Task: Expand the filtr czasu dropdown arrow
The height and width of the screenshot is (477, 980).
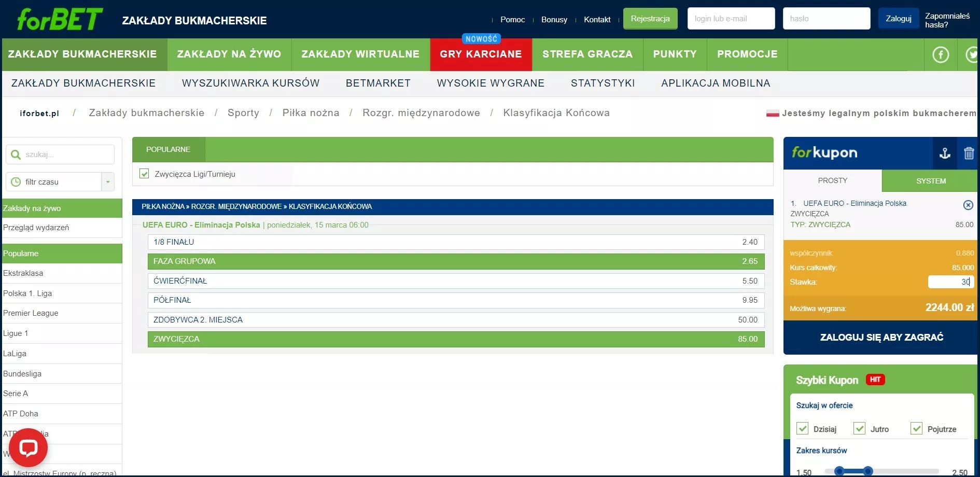Action: click(108, 182)
